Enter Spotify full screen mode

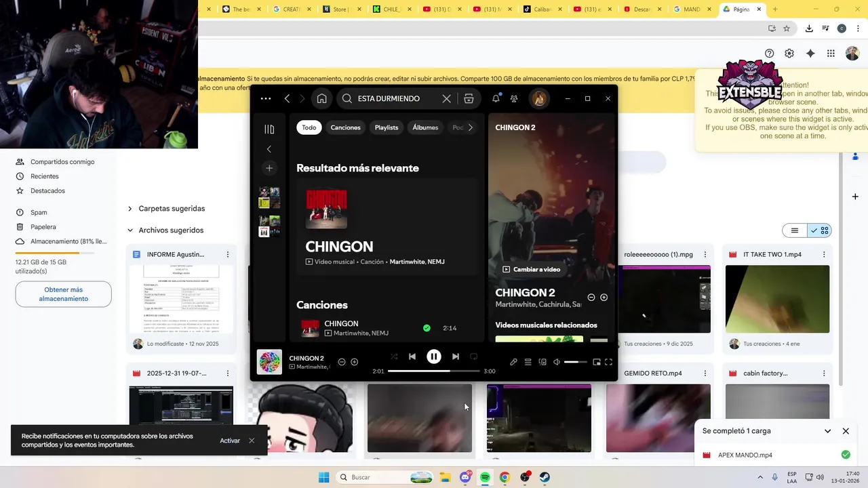click(608, 362)
